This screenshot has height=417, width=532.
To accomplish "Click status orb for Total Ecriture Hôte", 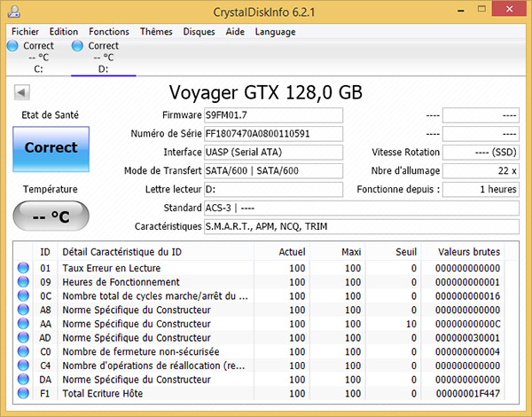I will click(23, 393).
